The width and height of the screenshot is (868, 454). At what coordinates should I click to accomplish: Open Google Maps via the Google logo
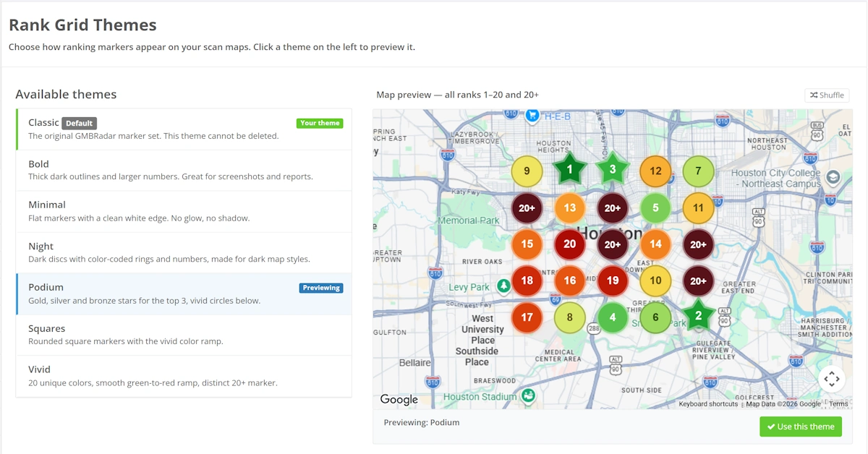(399, 400)
